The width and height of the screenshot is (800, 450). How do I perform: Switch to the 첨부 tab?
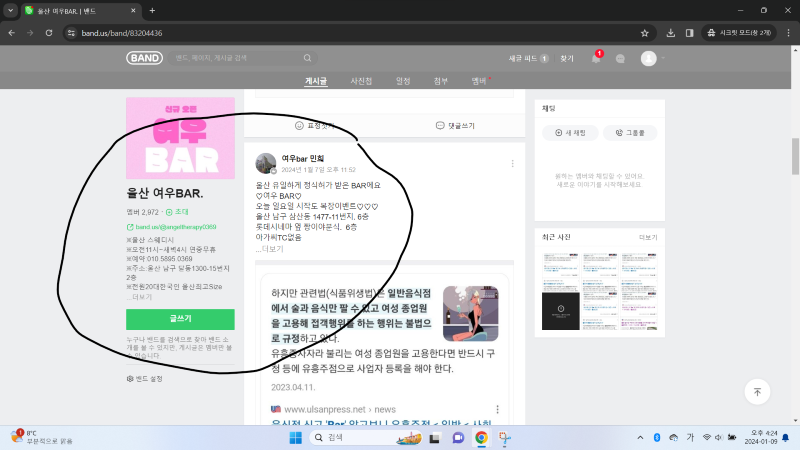point(440,81)
